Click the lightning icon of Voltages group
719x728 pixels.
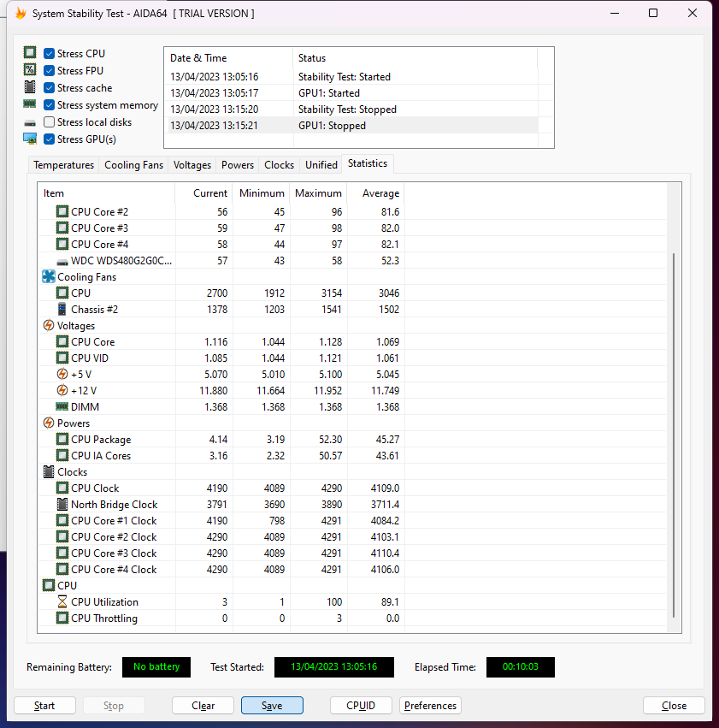point(48,325)
